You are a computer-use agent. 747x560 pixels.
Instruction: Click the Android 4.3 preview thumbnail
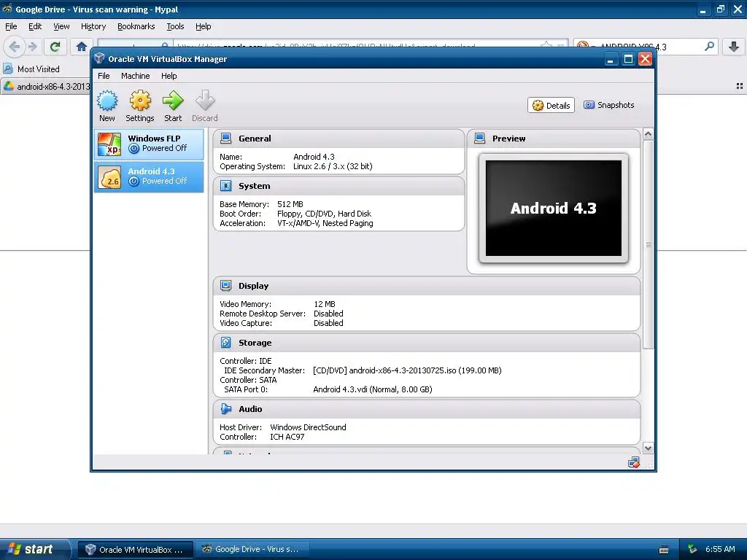(x=554, y=208)
